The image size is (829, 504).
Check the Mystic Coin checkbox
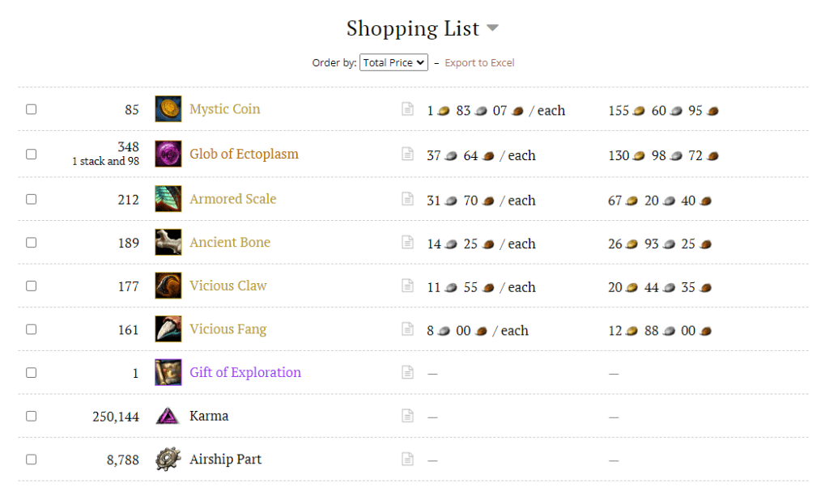(31, 109)
